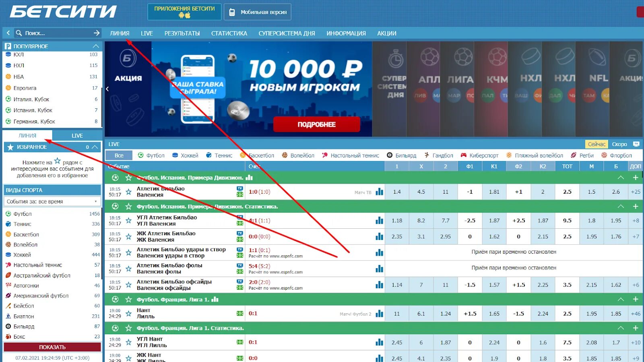Select Киберспорт live sport filter
The height and width of the screenshot is (362, 644).
(x=480, y=155)
